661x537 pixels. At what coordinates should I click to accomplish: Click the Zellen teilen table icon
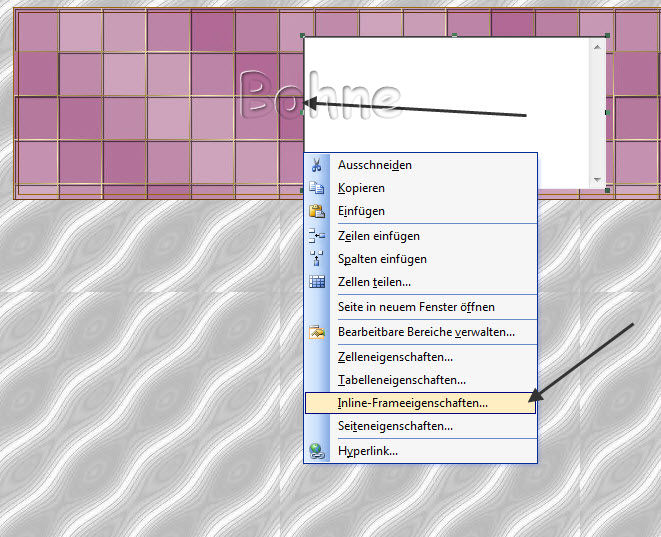[317, 282]
